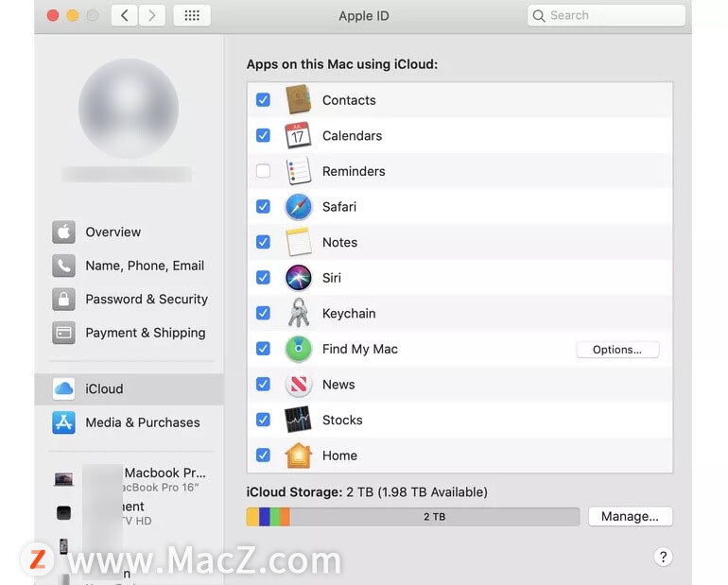Minimize window with the yellow button
The height and width of the screenshot is (585, 728).
pos(73,16)
